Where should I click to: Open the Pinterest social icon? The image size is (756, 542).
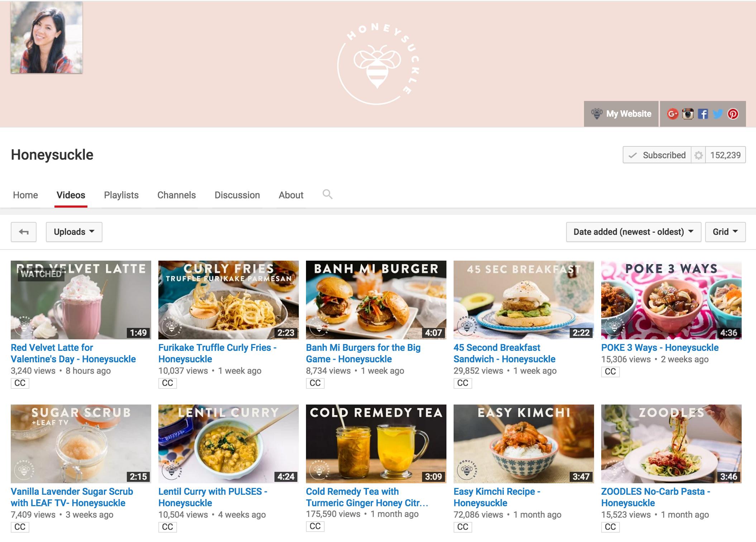tap(733, 114)
